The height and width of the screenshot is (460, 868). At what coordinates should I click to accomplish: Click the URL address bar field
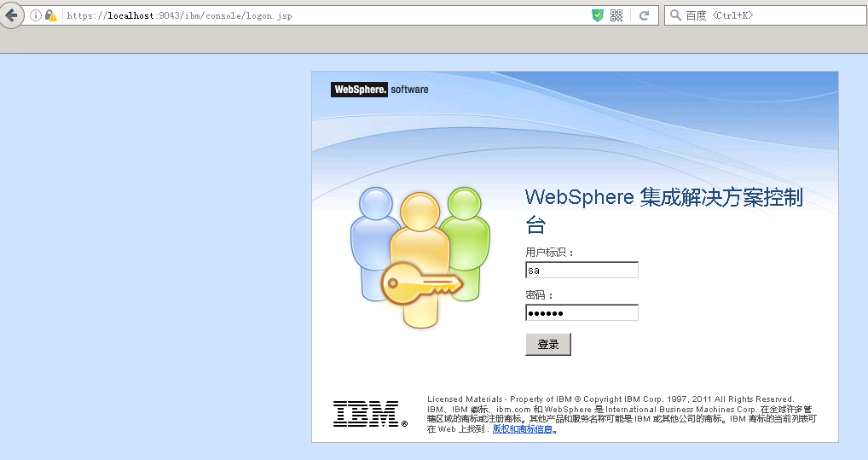coord(327,15)
